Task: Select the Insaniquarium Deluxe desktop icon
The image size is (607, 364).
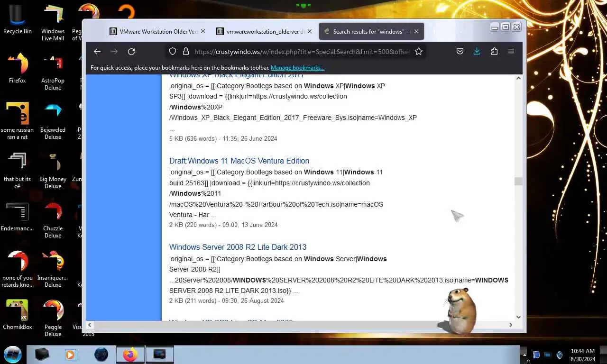Action: click(53, 269)
